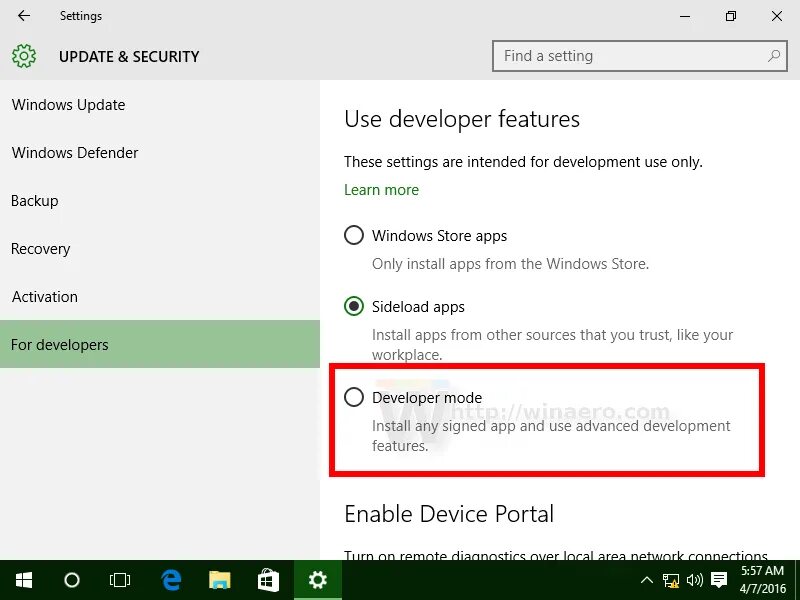Viewport: 800px width, 600px height.
Task: Select the Windows Store apps option
Action: [x=354, y=235]
